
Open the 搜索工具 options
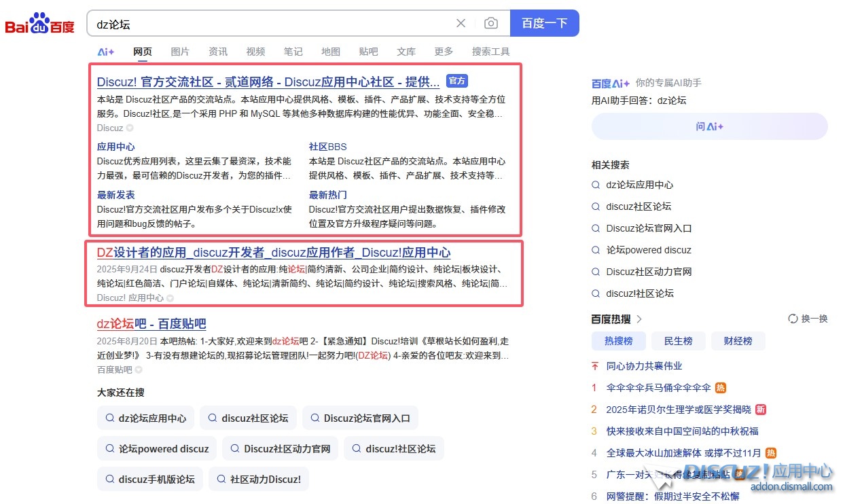(x=490, y=52)
